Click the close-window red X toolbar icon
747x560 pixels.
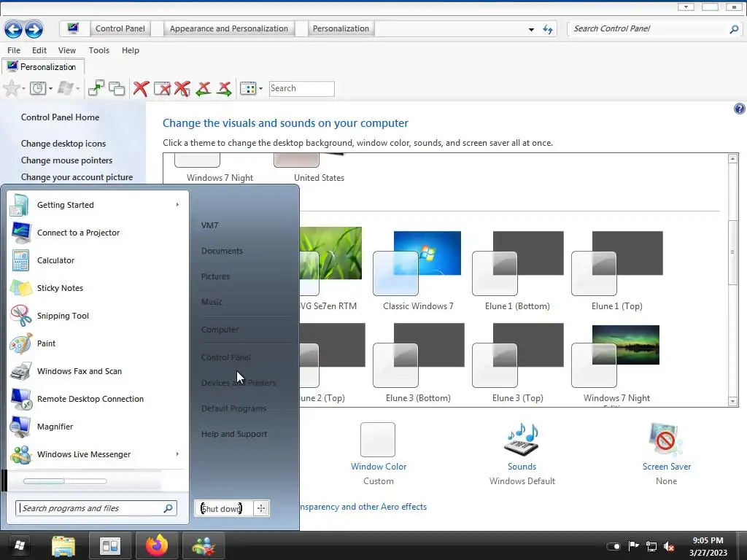tap(162, 88)
